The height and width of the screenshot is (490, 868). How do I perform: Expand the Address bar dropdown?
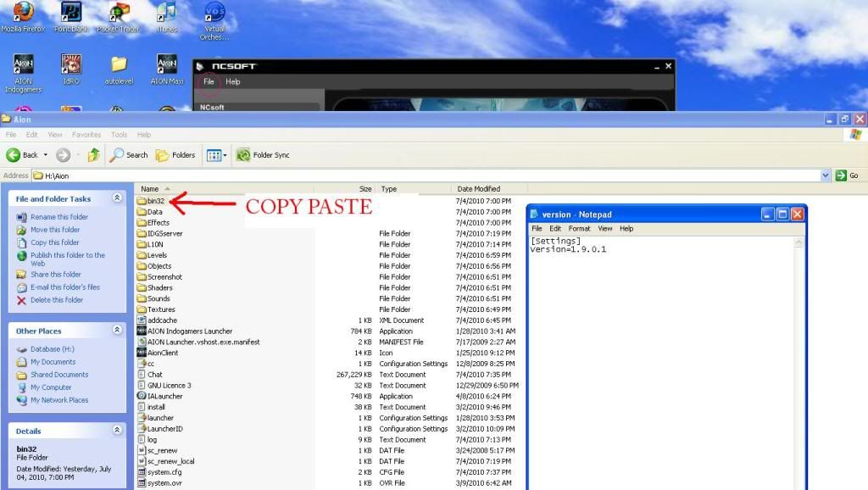click(826, 175)
